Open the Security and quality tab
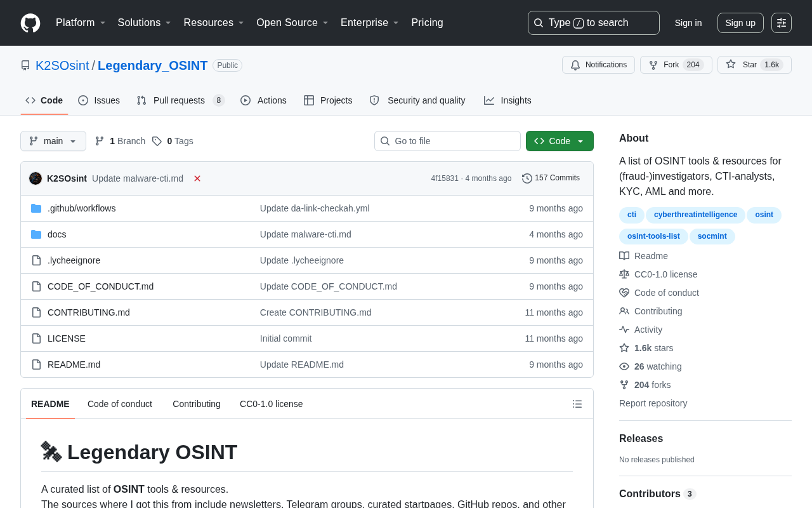The height and width of the screenshot is (508, 812). point(417,100)
